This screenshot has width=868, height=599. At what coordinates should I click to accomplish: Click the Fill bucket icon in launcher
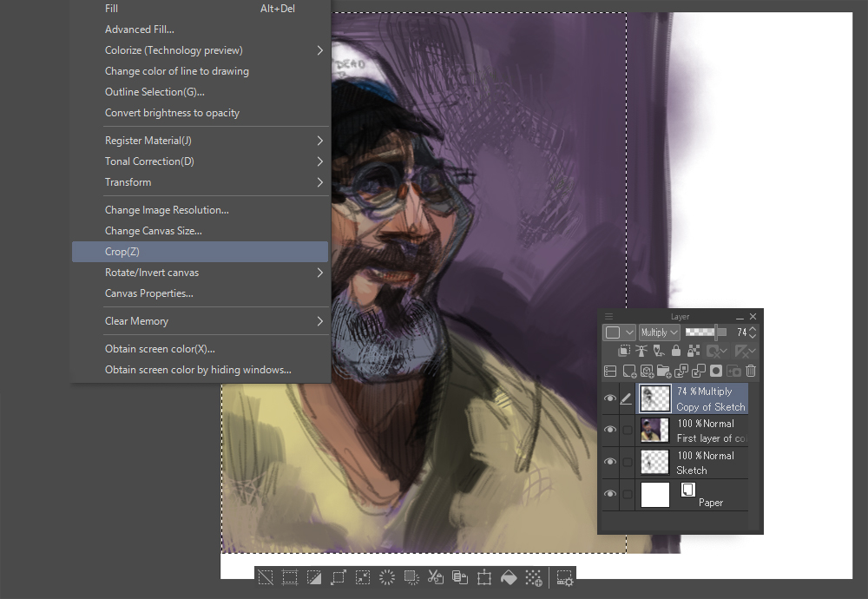point(510,577)
